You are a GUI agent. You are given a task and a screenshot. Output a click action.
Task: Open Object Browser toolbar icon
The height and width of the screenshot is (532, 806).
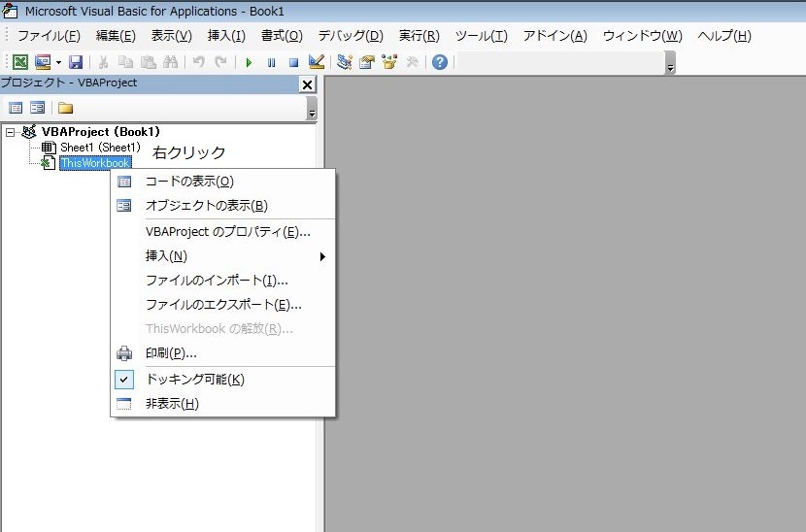[x=389, y=62]
